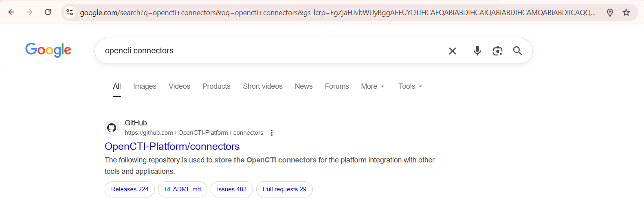Submit search with the magnifying glass icon
The width and height of the screenshot is (644, 206).
coord(517,51)
